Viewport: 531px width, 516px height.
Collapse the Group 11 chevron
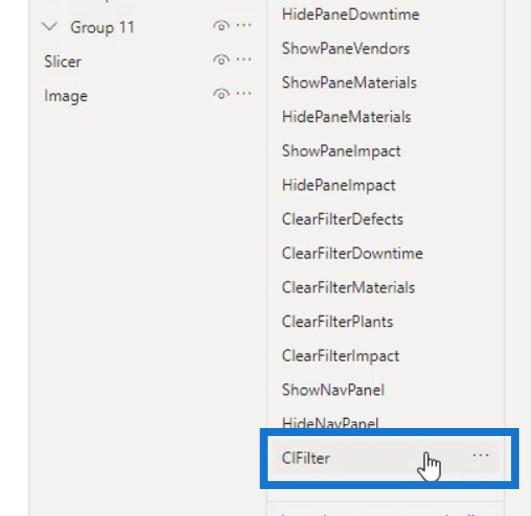click(50, 26)
